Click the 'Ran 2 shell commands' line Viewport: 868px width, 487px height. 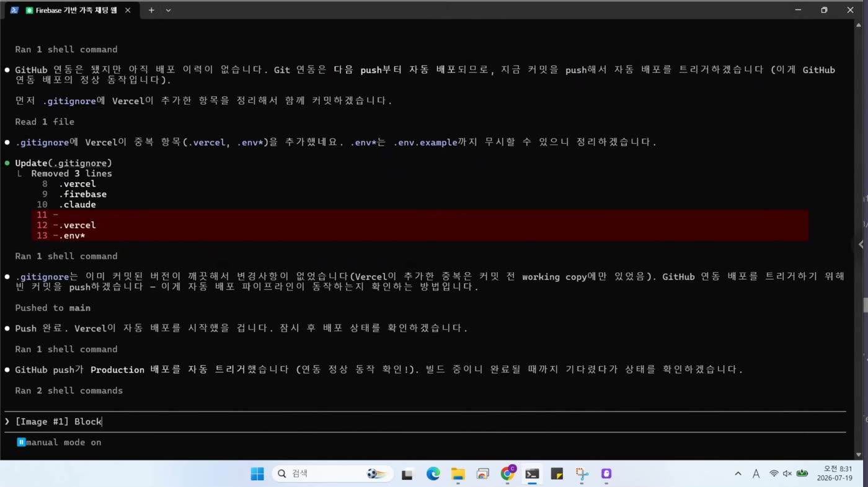[69, 390]
